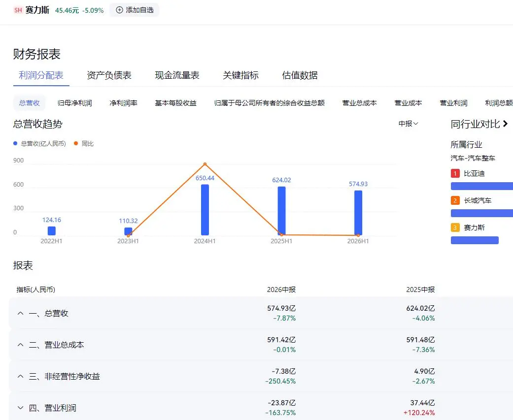Toggle the orange 同比 legend series

coord(84,143)
